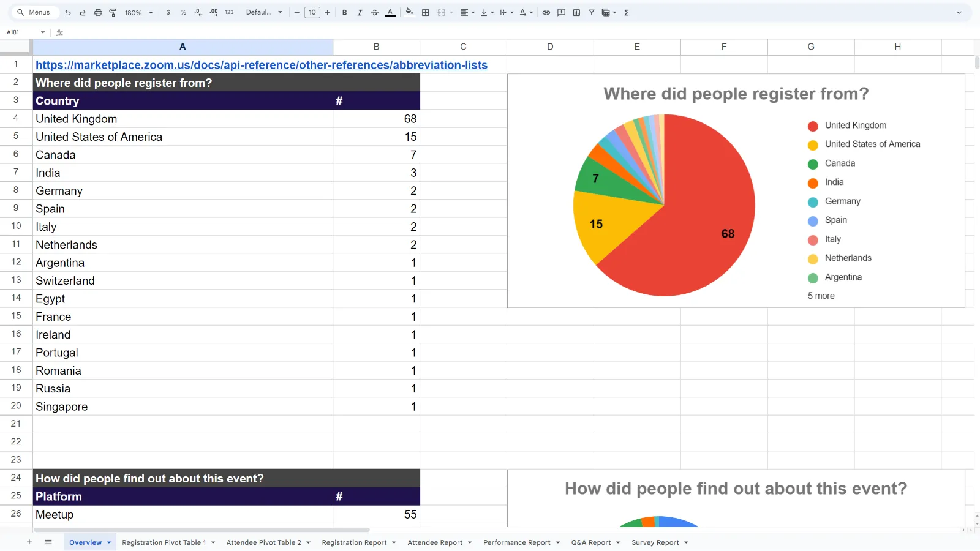Viewport: 980px width, 551px height.
Task: Click the Insert link icon
Action: (x=546, y=12)
